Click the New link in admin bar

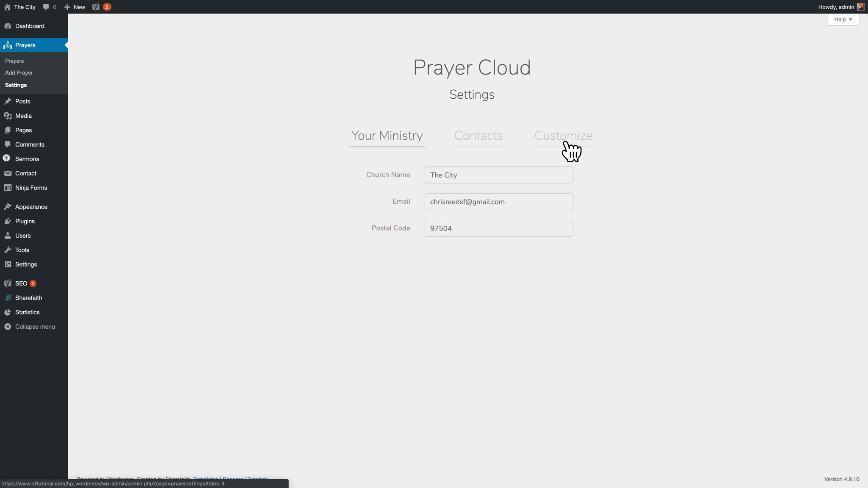tap(79, 7)
